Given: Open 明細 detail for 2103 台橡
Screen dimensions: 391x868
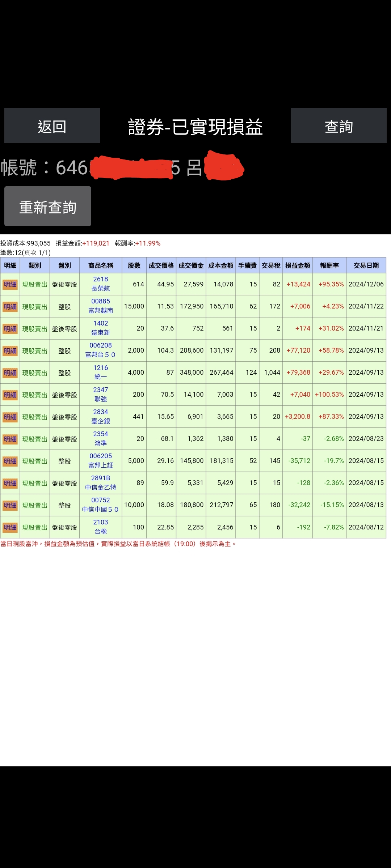Looking at the screenshot, I should (x=10, y=527).
